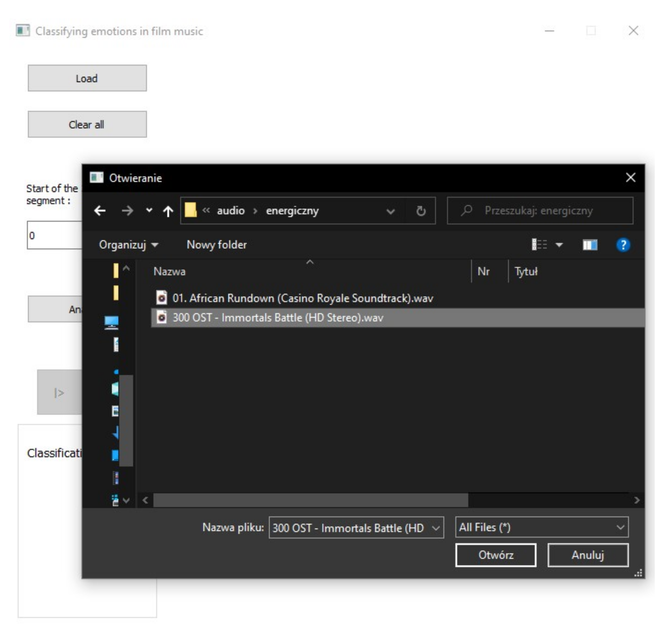The image size is (672, 630).
Task: Toggle the preview pane icon
Action: [x=590, y=245]
